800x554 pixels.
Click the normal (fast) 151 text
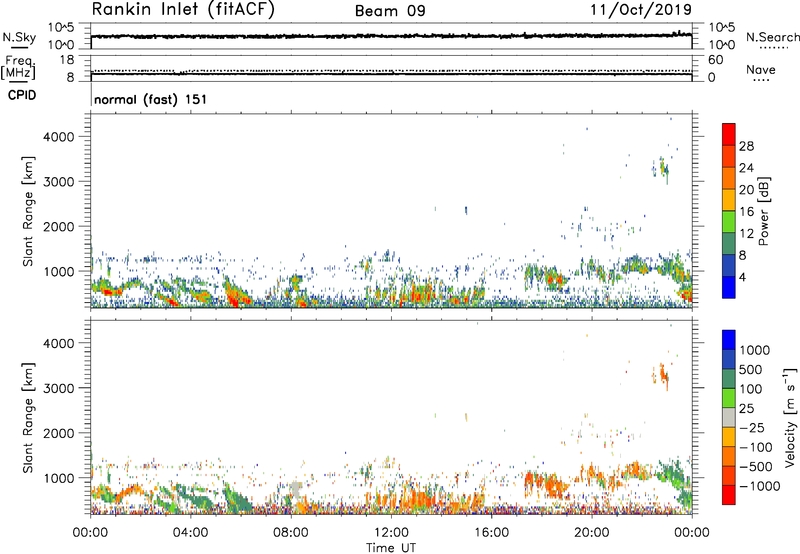(151, 99)
